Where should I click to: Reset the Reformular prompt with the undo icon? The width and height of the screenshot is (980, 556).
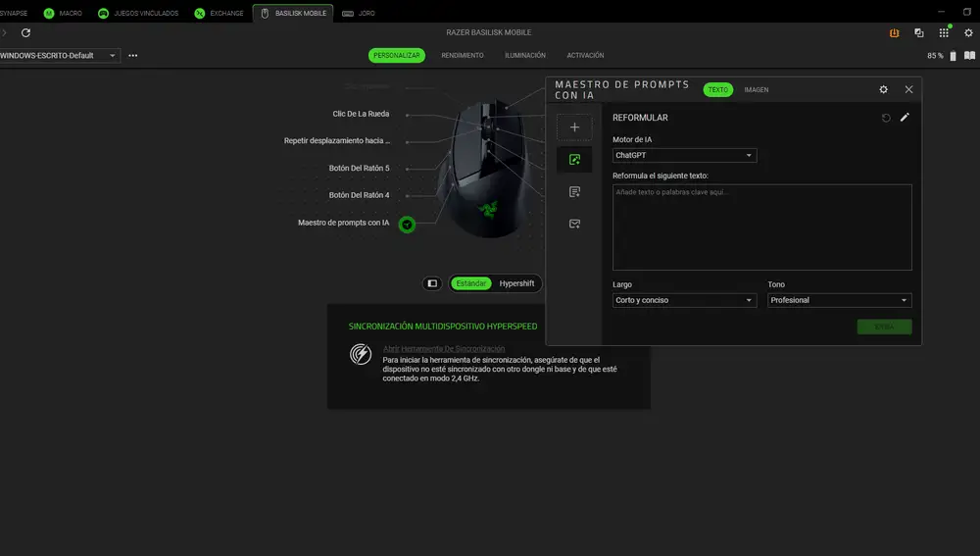click(x=886, y=118)
